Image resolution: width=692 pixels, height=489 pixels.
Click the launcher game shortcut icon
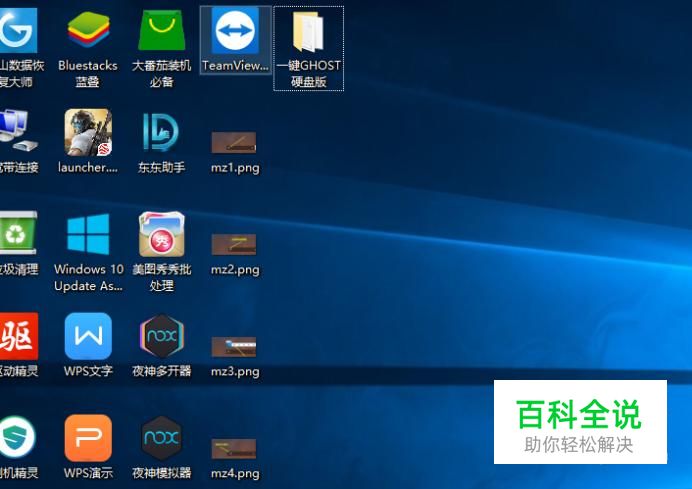click(x=88, y=132)
